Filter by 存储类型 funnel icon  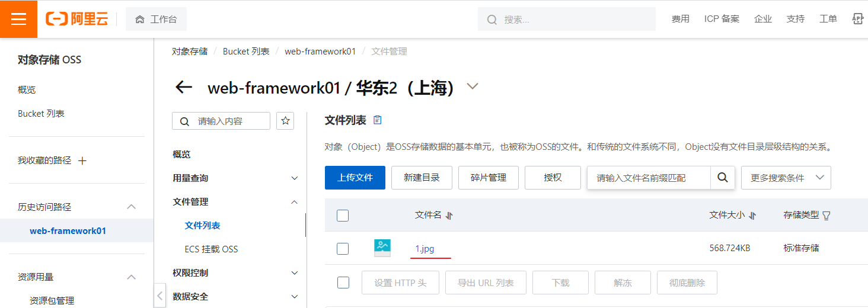click(x=826, y=216)
